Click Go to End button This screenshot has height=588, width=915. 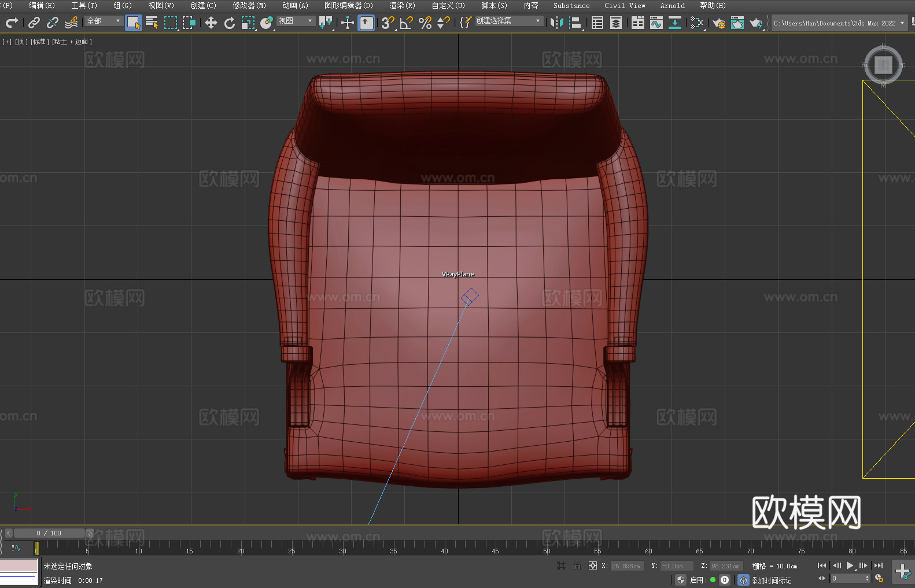tap(879, 565)
